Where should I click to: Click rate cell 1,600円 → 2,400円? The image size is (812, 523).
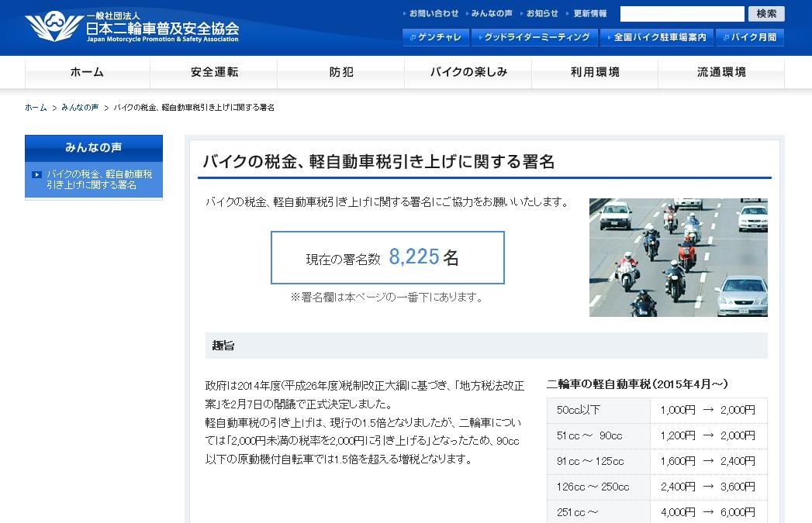(x=708, y=462)
